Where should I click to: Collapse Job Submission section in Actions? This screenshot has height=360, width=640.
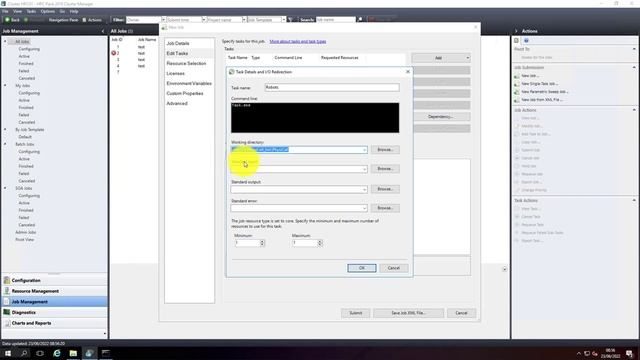tap(634, 67)
